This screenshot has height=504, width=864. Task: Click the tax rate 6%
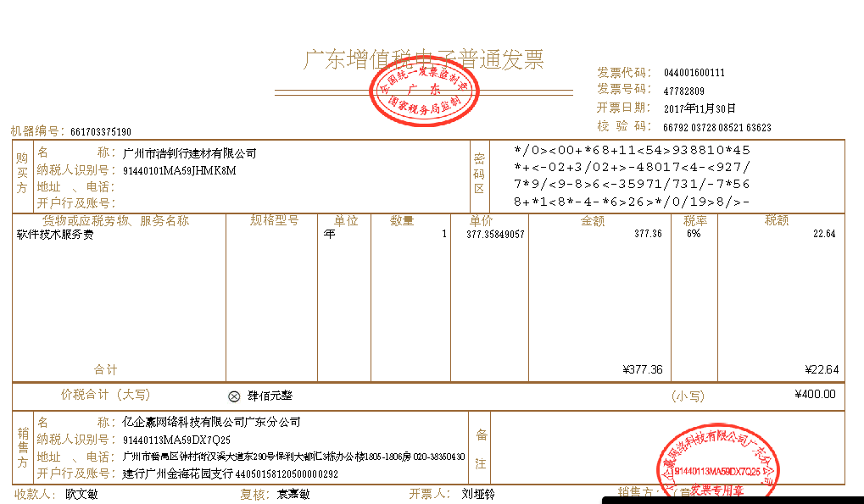click(x=694, y=234)
